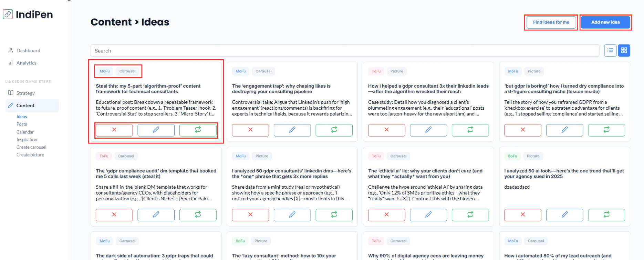Viewport: 644px width, 260px height.
Task: Switch to list view layout
Action: (610, 51)
